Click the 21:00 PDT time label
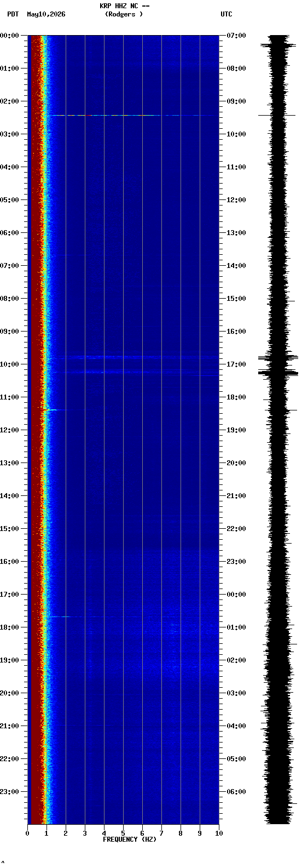Image resolution: width=302 pixels, height=868 pixels. click(x=9, y=726)
